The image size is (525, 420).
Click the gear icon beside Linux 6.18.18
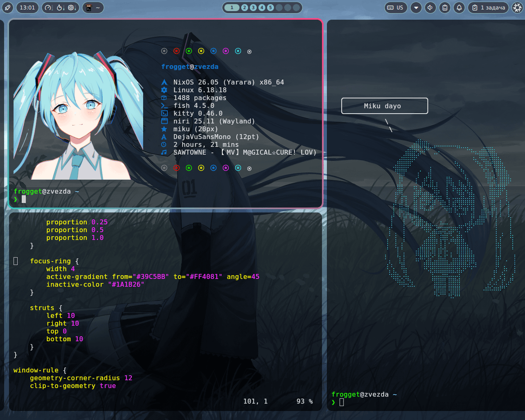click(x=164, y=90)
